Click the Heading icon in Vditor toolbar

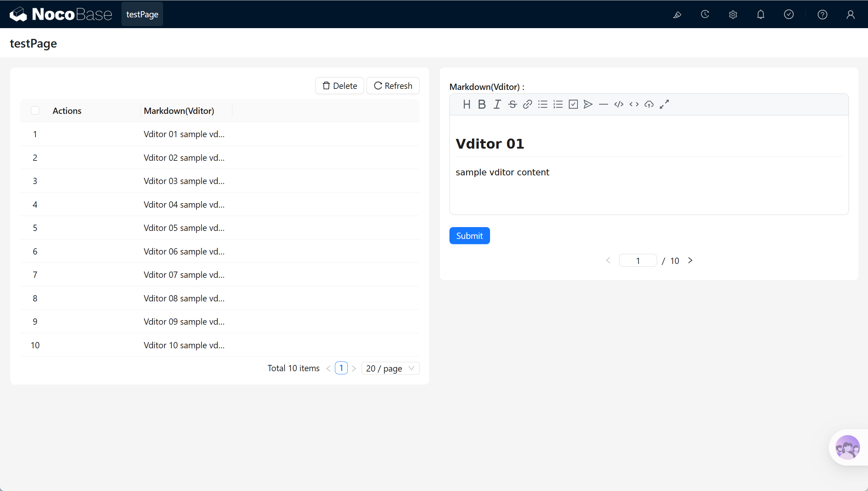(466, 104)
